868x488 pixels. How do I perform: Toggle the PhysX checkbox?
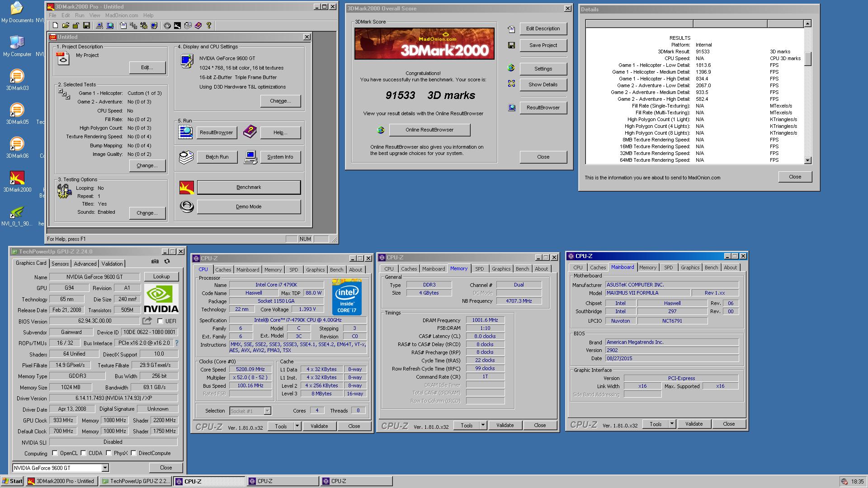click(x=108, y=453)
